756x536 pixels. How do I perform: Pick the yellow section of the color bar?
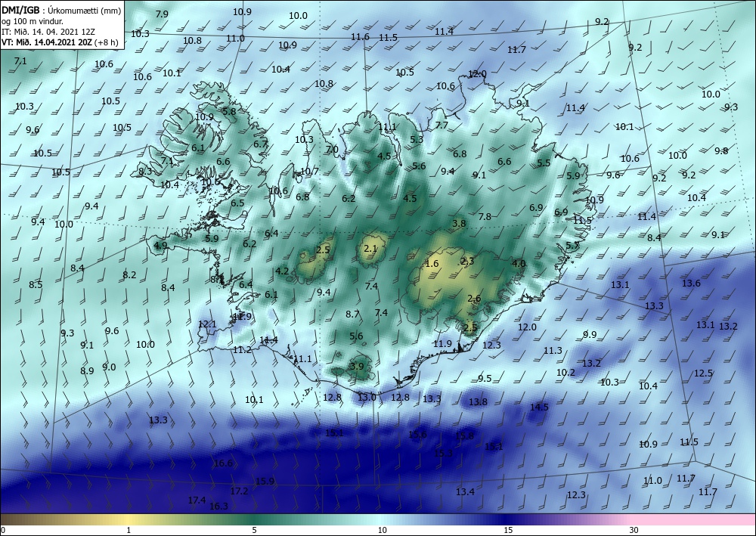(x=129, y=519)
